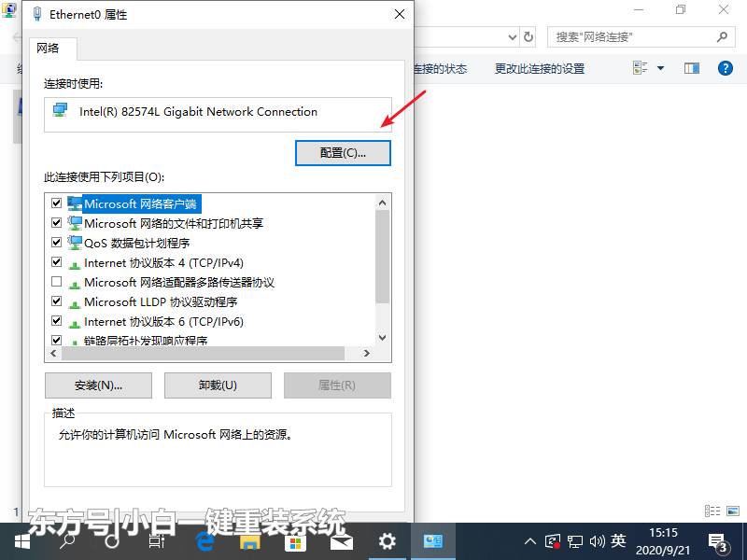Open the view options dropdown arrow
The height and width of the screenshot is (560, 747).
pyautogui.click(x=661, y=68)
